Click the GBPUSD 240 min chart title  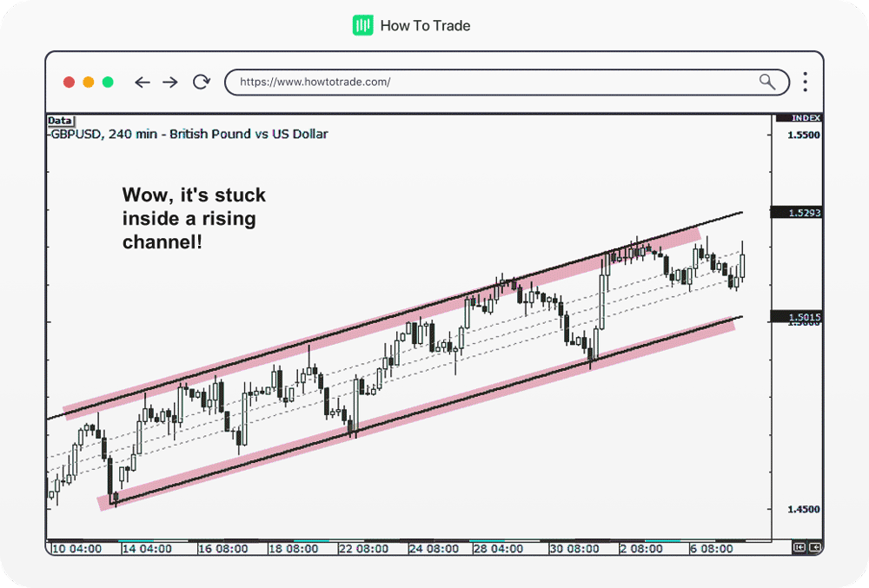coord(188,134)
